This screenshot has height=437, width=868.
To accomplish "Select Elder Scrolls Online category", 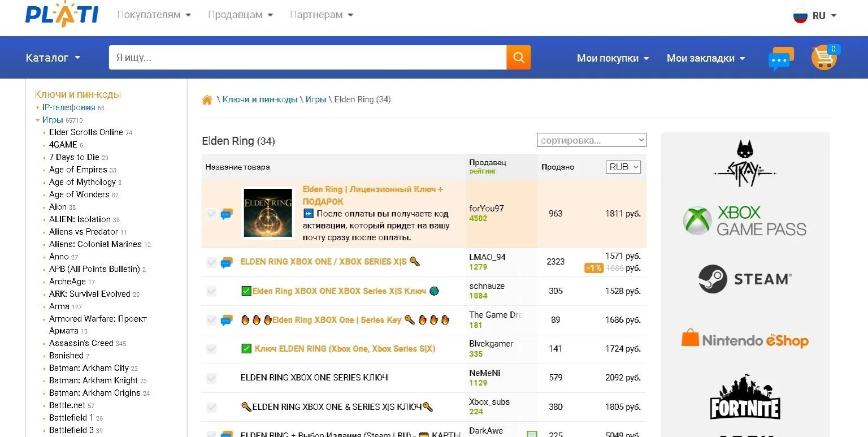I will click(86, 132).
